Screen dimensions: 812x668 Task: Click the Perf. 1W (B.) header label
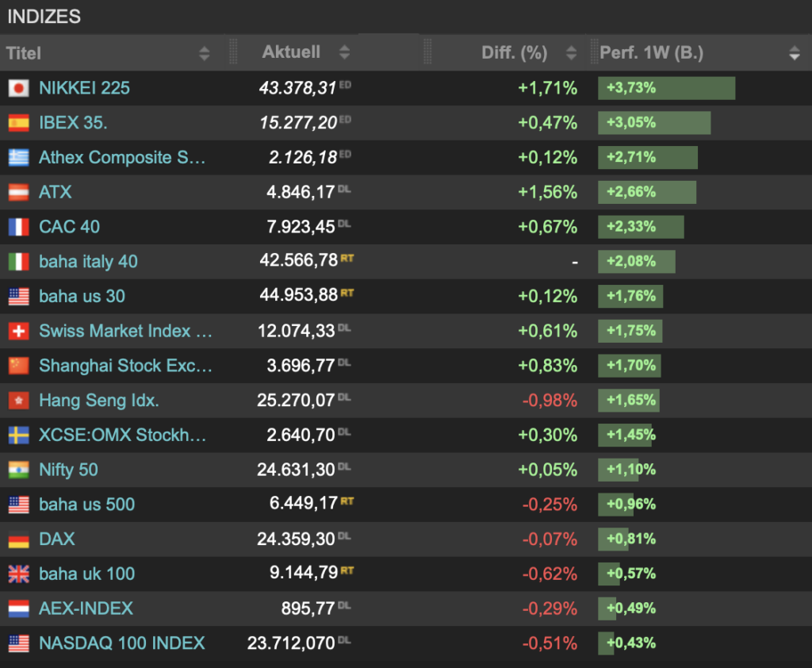coord(652,52)
